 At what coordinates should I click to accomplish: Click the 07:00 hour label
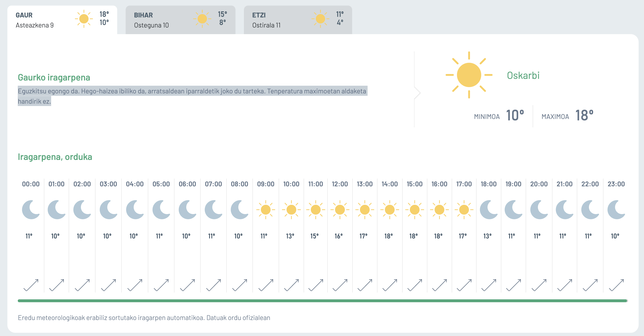tap(214, 184)
